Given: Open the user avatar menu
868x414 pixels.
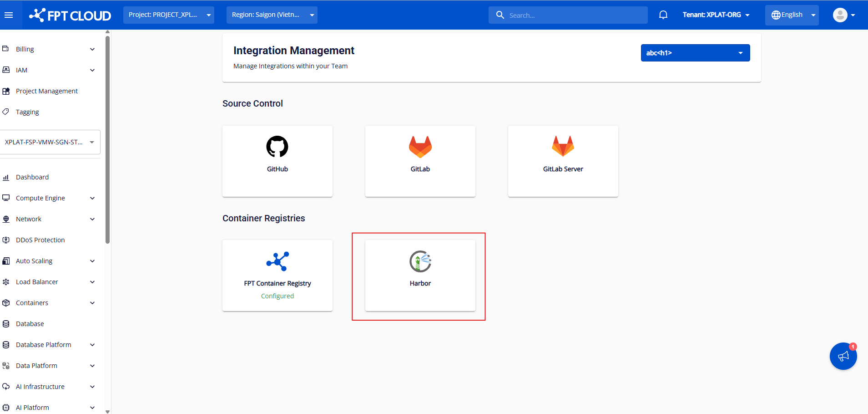Looking at the screenshot, I should [x=843, y=15].
